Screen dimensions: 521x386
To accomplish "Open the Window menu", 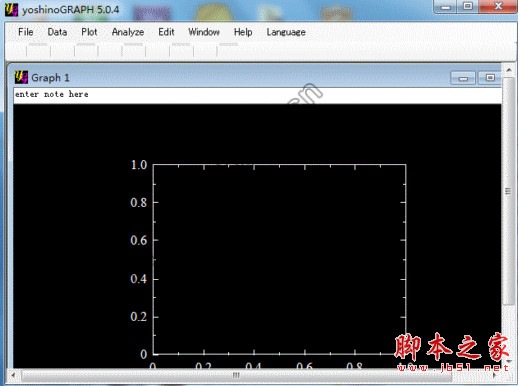I will 204,32.
